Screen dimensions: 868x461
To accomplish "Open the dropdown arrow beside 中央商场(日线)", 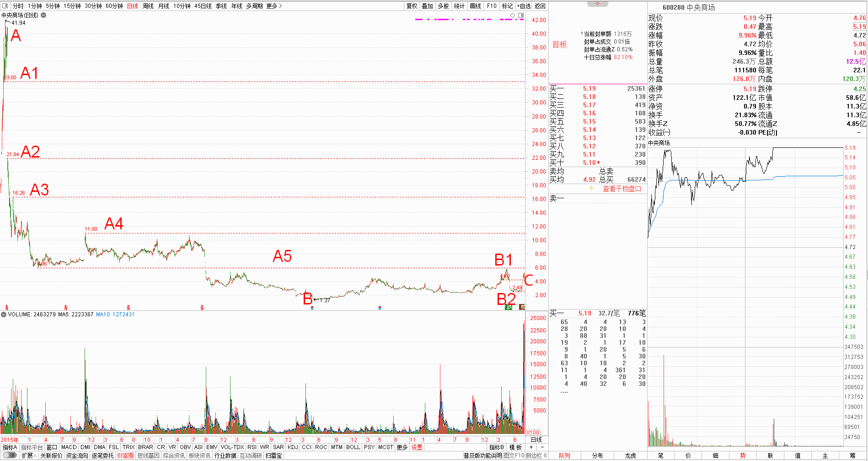I will tap(43, 15).
